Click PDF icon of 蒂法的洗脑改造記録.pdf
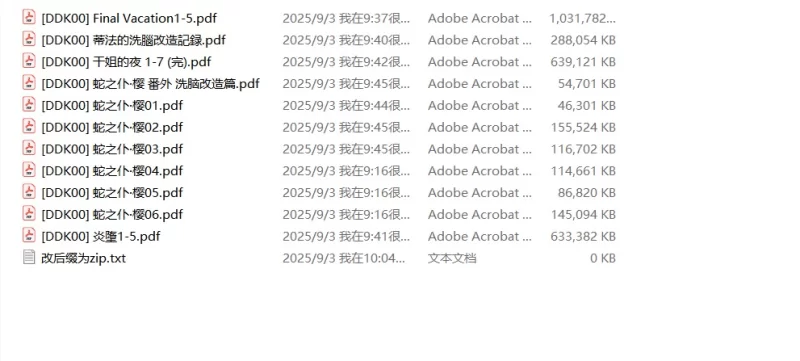This screenshot has height=361, width=800. pos(29,39)
